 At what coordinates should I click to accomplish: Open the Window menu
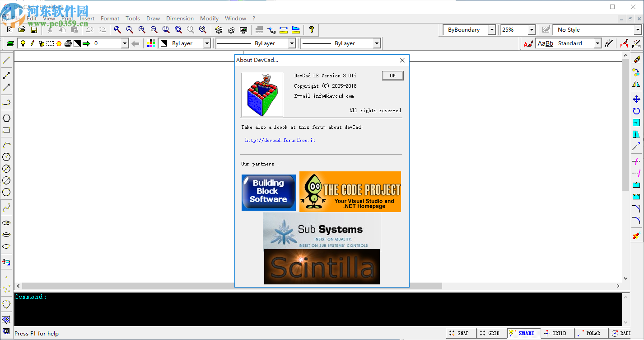[x=235, y=19]
